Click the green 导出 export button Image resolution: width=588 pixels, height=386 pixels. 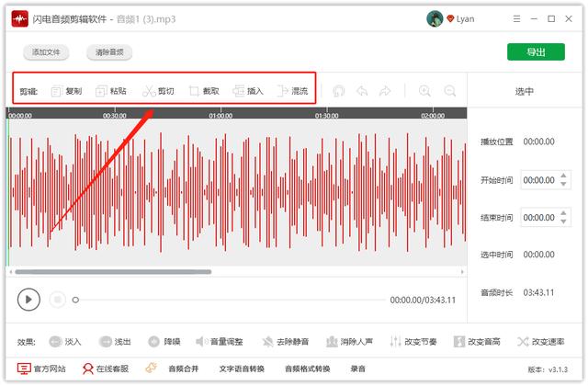coord(536,51)
